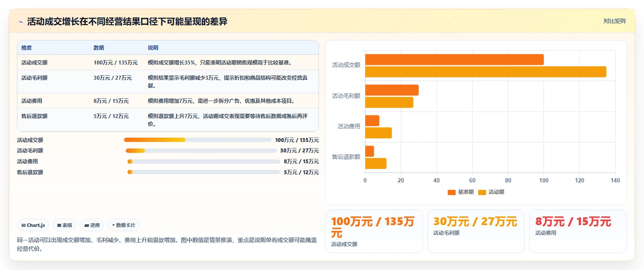The image size is (644, 270).
Task: Click the 活动毛利额 table row label
Action: [x=34, y=78]
